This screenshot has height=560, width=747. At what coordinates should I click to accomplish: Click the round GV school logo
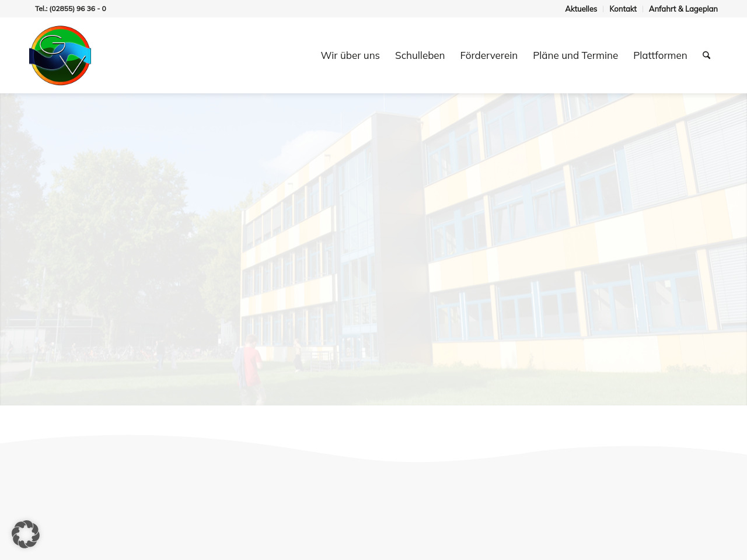click(x=60, y=55)
